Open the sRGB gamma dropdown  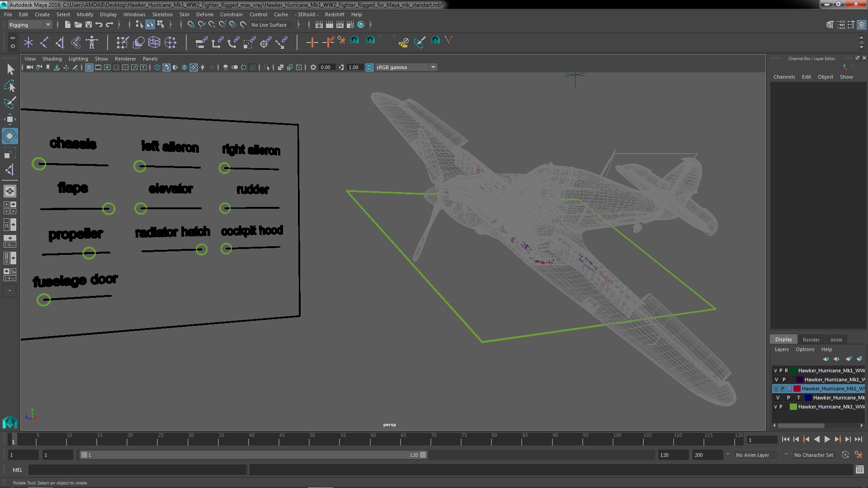[x=406, y=67]
